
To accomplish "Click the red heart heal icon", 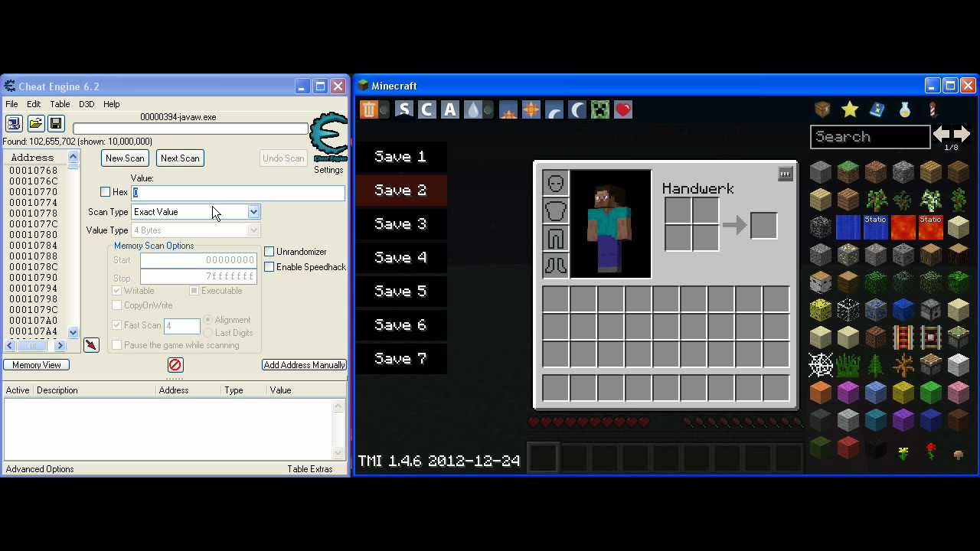I will pyautogui.click(x=623, y=109).
